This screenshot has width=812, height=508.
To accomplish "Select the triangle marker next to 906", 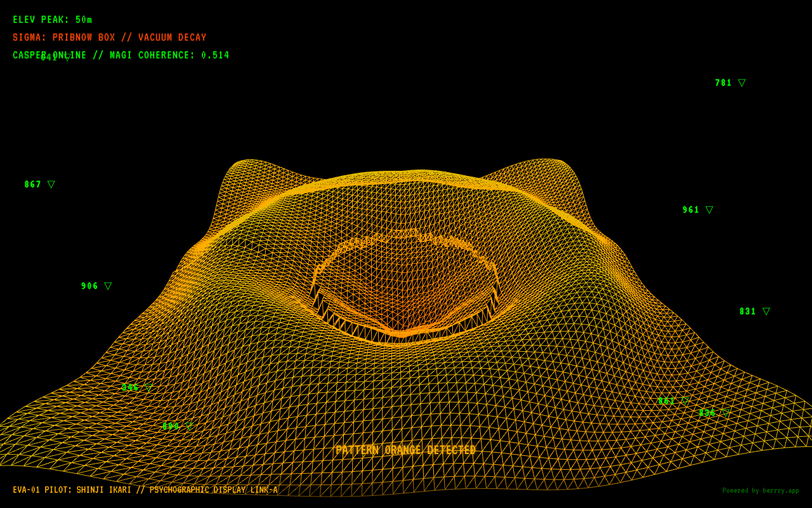I will [108, 286].
